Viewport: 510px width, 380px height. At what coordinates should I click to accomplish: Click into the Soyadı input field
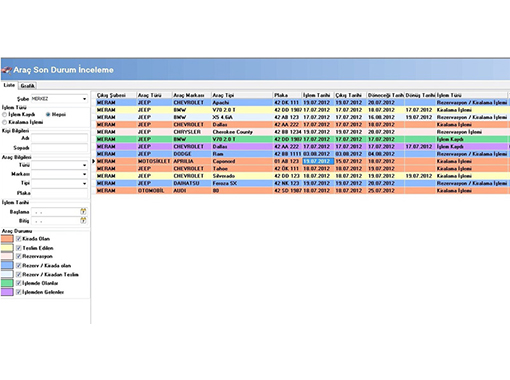pos(59,148)
